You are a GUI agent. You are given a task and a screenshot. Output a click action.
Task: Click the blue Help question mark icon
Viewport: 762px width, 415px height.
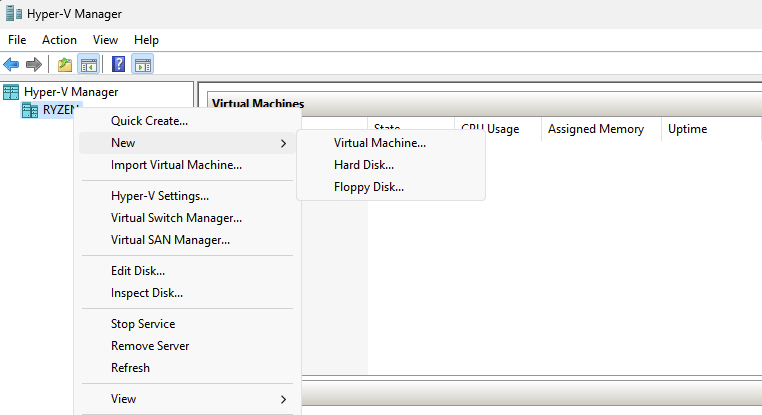(119, 65)
